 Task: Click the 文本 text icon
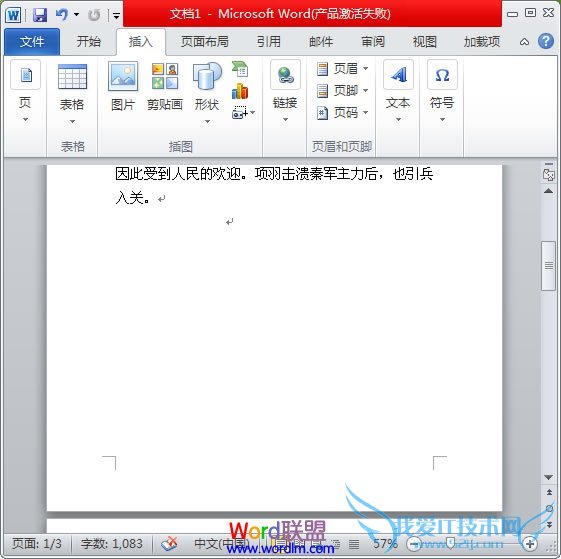click(x=398, y=75)
